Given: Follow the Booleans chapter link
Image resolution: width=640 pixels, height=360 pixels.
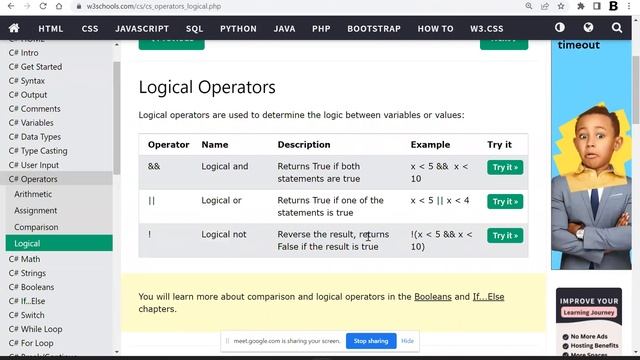Looking at the screenshot, I should (x=433, y=297).
